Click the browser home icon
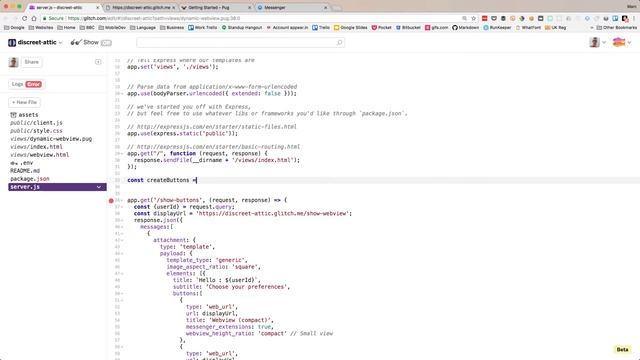The image size is (640, 360). [x=34, y=18]
